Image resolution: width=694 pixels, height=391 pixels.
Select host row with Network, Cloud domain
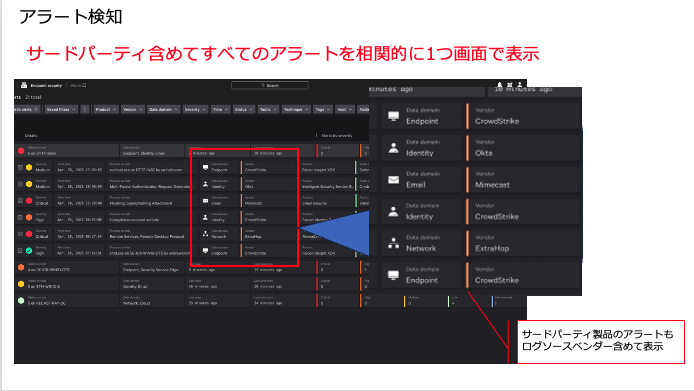270,301
